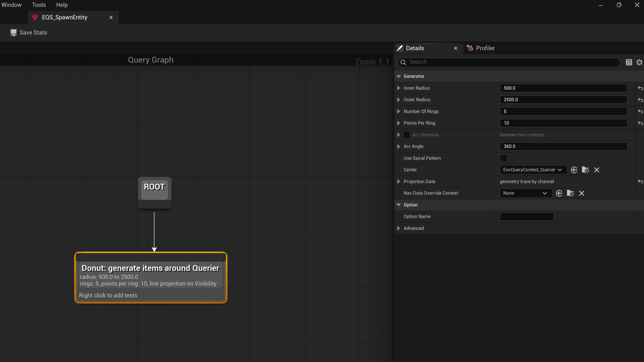
Task: Click the Save Stats floppy disk icon
Action: tap(13, 33)
